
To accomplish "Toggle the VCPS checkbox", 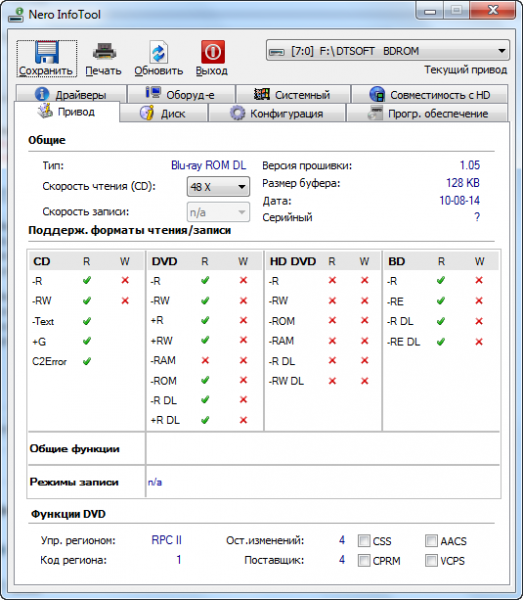I will [x=431, y=561].
